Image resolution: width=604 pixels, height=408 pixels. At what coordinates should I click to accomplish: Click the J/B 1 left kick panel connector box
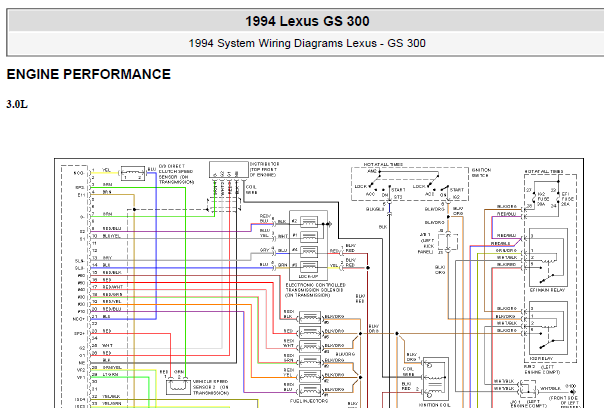pyautogui.click(x=448, y=242)
